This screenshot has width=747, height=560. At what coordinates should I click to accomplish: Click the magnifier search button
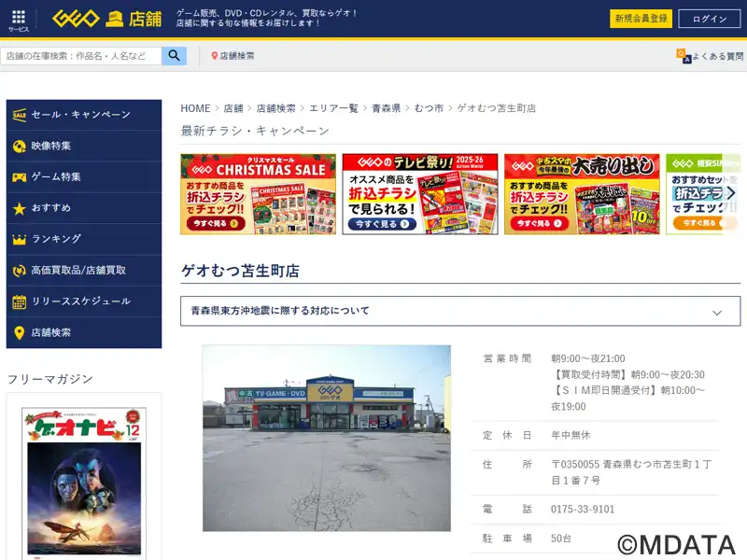tap(174, 56)
